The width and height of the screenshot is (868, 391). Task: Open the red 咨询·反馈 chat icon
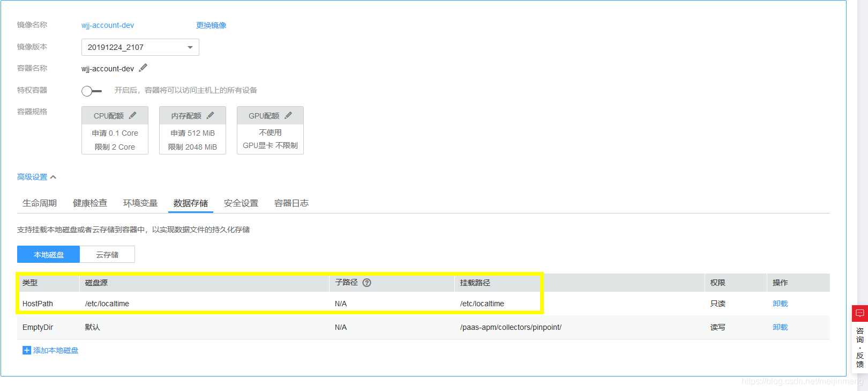click(860, 313)
